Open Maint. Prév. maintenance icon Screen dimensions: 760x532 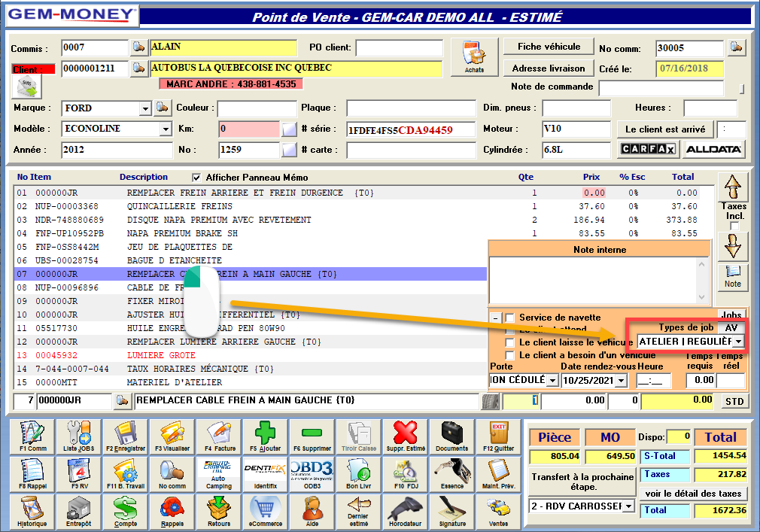coord(498,474)
